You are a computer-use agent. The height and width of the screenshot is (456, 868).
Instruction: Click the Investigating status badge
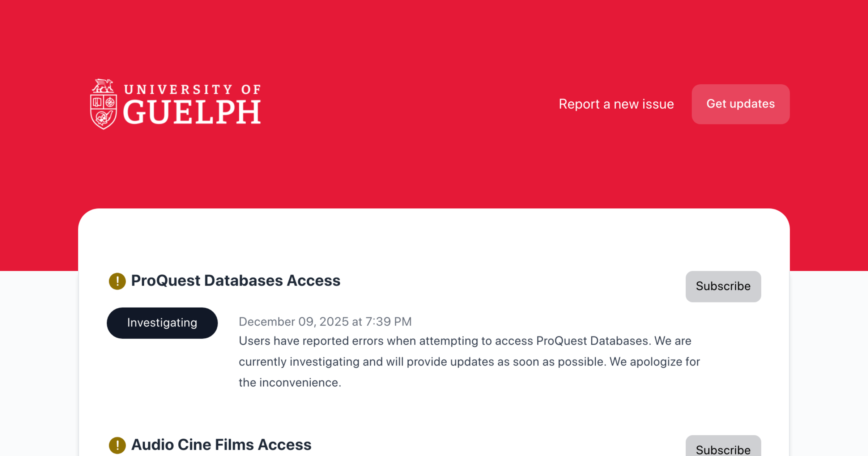tap(162, 323)
